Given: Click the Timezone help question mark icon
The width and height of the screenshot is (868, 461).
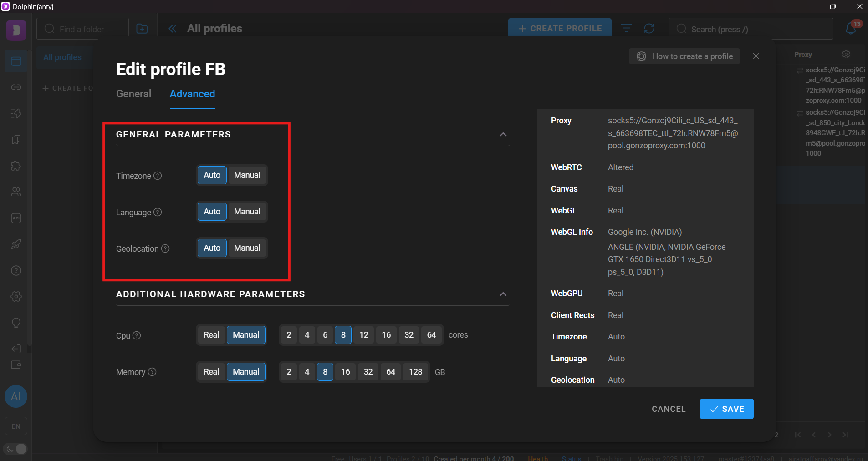Looking at the screenshot, I should click(x=158, y=176).
